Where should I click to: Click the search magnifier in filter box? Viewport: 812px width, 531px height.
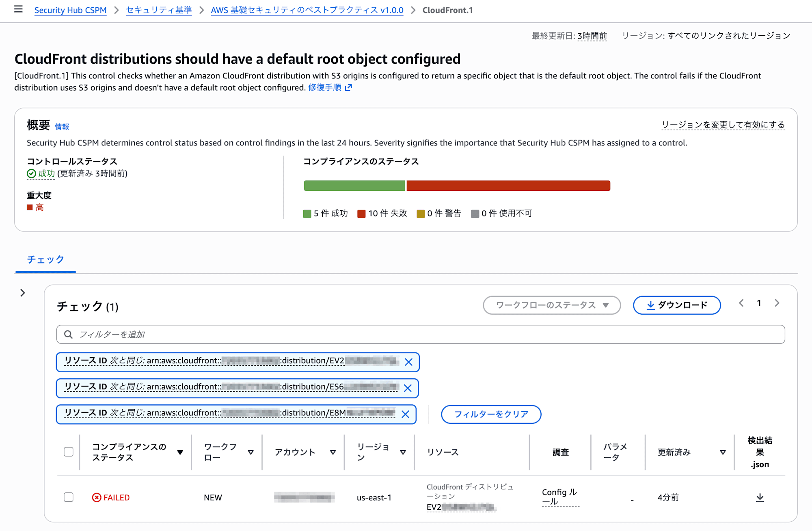[69, 335]
